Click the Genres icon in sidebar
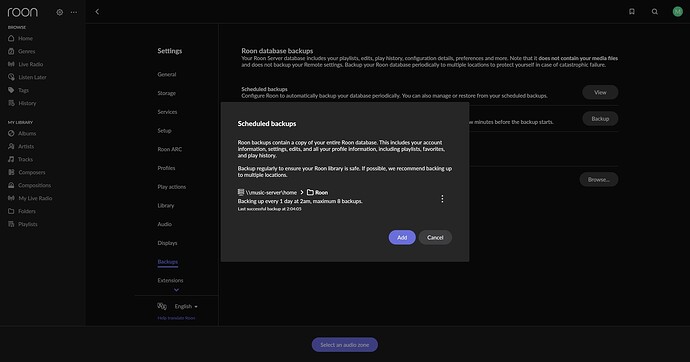This screenshot has height=362, width=690. coord(11,51)
